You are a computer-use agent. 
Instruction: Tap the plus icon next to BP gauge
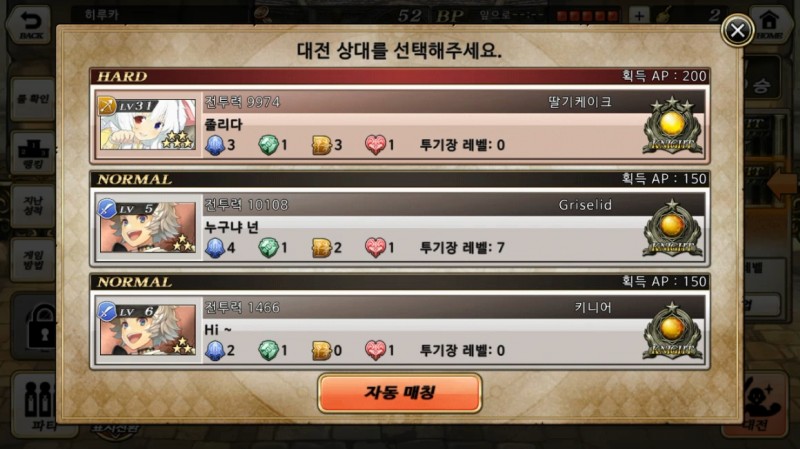(638, 15)
